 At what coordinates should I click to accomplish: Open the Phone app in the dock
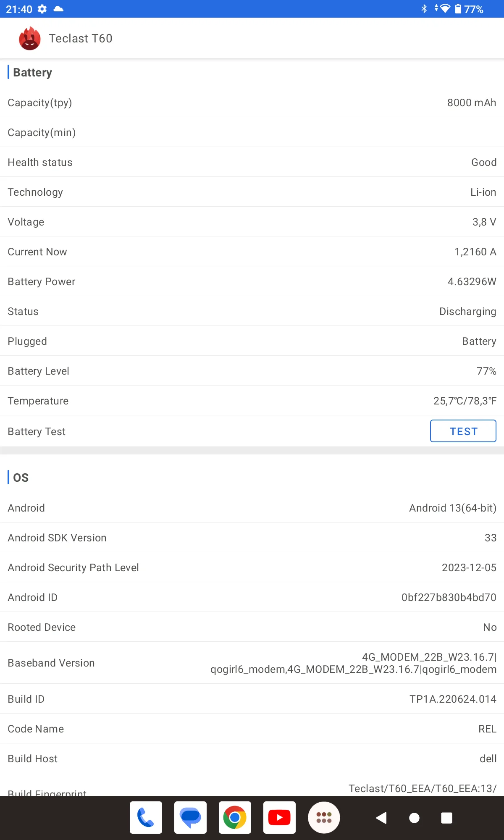pos(146,817)
